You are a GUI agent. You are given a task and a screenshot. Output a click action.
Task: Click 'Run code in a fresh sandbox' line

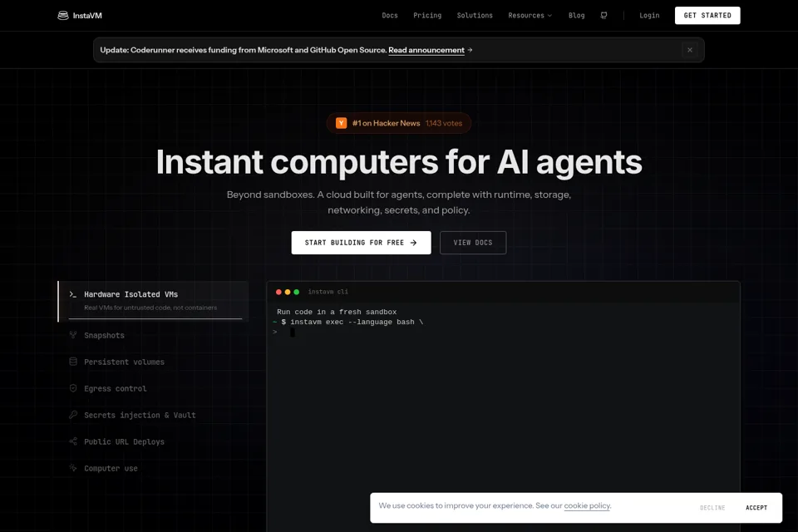click(337, 312)
